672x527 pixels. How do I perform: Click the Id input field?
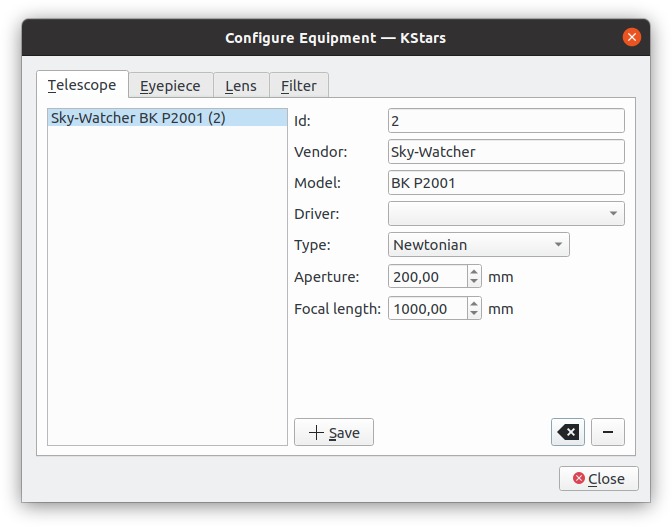[x=506, y=120]
